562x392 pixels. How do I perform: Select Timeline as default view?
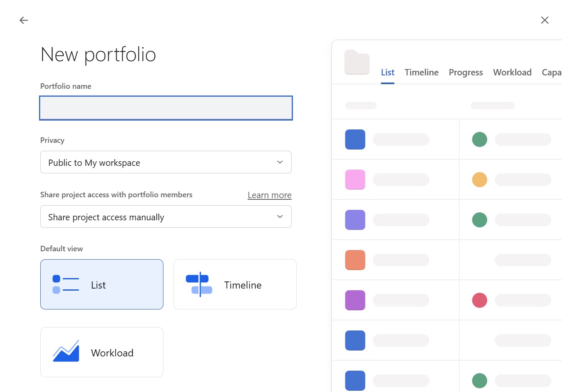point(235,284)
